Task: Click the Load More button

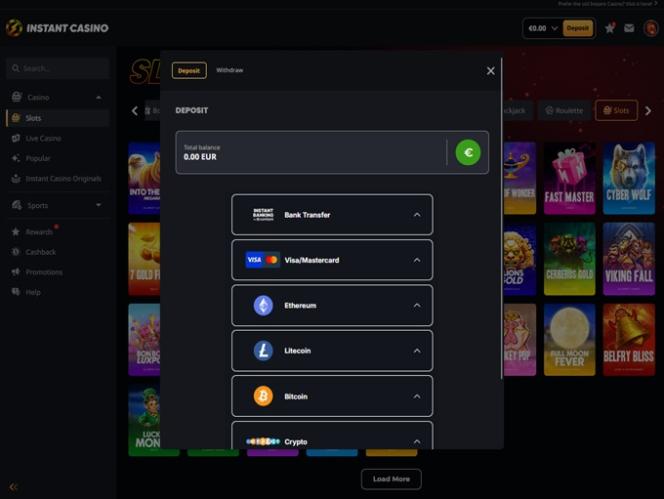Action: click(391, 479)
